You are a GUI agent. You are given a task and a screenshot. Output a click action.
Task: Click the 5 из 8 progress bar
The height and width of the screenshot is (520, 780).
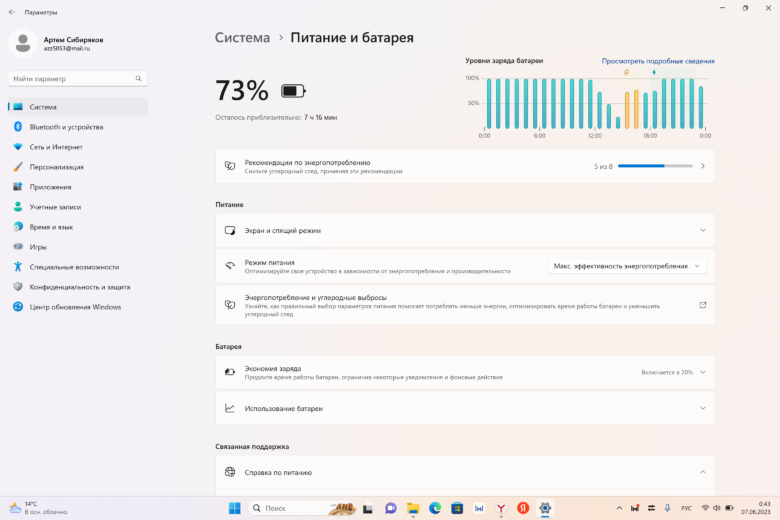coord(655,166)
